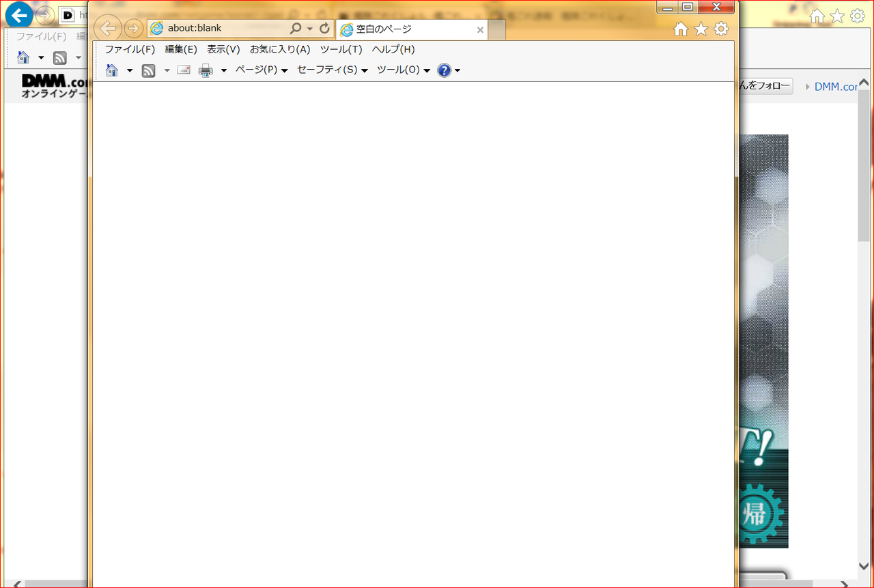Open the ファイル(F) menu in the front window
This screenshot has width=874, height=588.
coord(130,49)
